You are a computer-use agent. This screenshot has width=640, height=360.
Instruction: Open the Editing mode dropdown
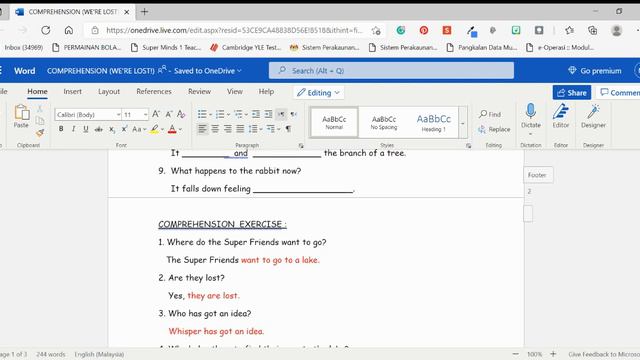318,93
